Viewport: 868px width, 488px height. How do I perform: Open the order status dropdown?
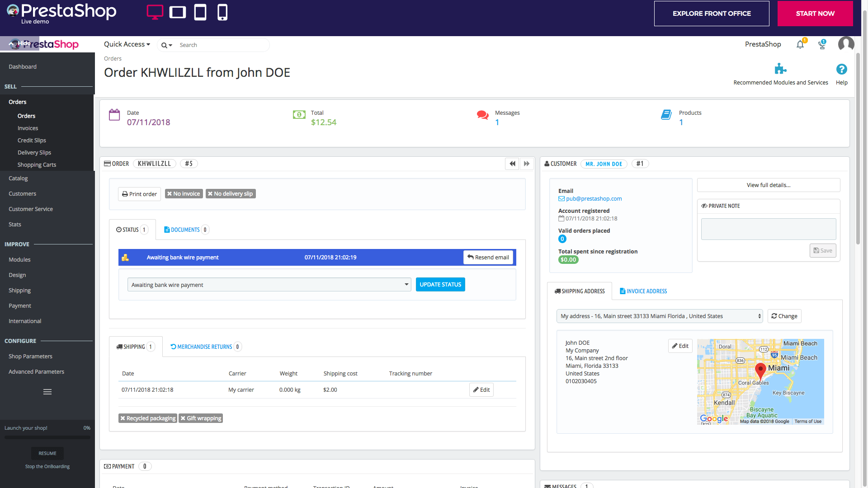coord(269,285)
